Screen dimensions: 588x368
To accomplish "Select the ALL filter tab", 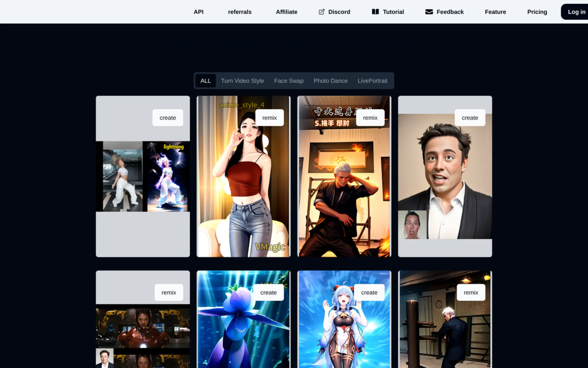I will [x=205, y=81].
